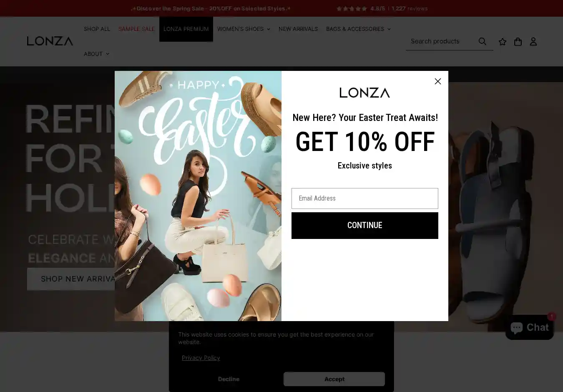Open the wishlist star icon

503,42
